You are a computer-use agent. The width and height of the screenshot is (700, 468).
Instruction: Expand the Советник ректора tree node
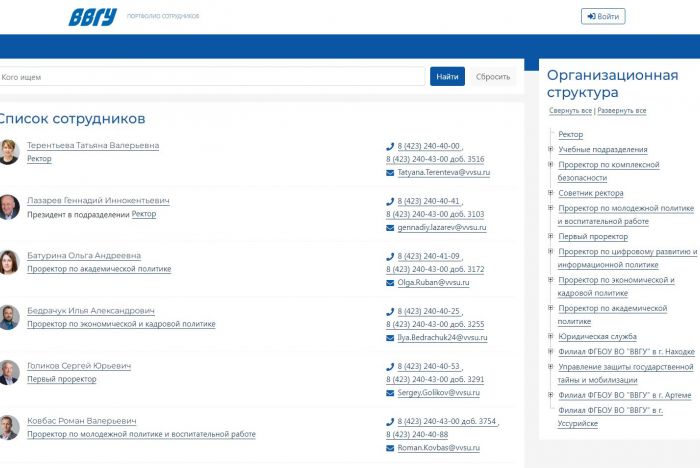pos(551,193)
